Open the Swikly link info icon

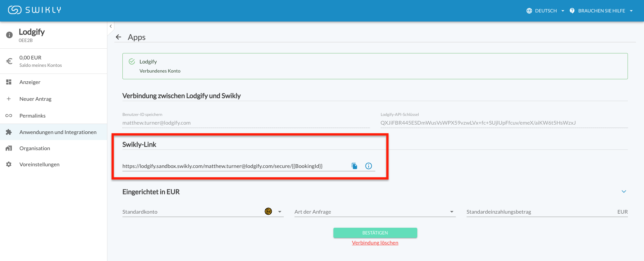368,166
